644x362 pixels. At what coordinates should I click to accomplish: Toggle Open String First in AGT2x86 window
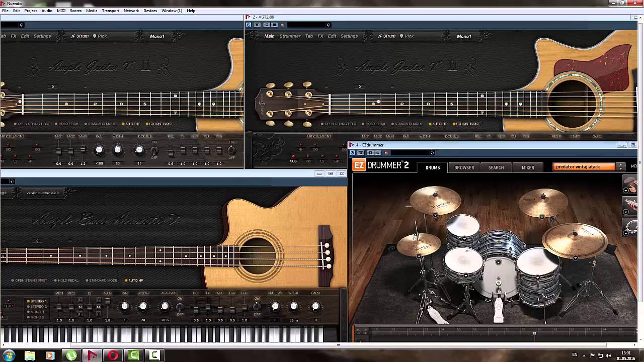[338, 124]
